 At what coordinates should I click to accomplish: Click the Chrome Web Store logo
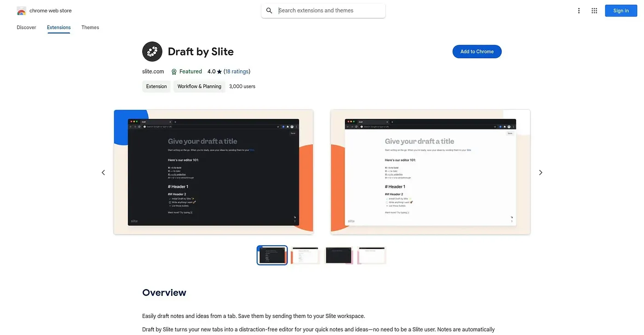click(x=21, y=11)
